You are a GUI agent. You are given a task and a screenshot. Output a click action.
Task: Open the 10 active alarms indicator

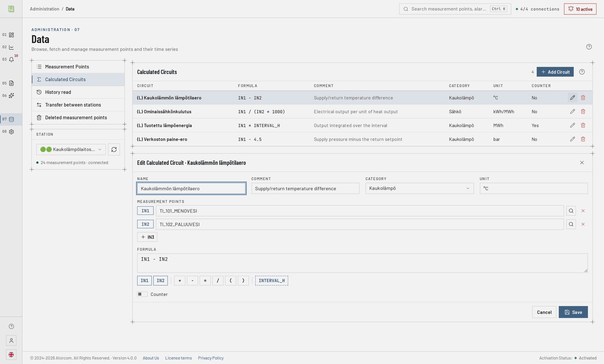[x=580, y=9]
